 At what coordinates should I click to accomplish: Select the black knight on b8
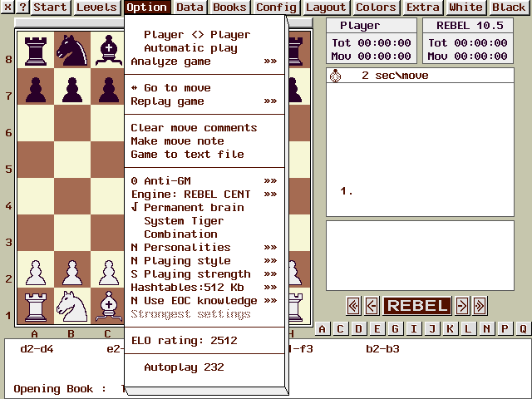[72, 50]
